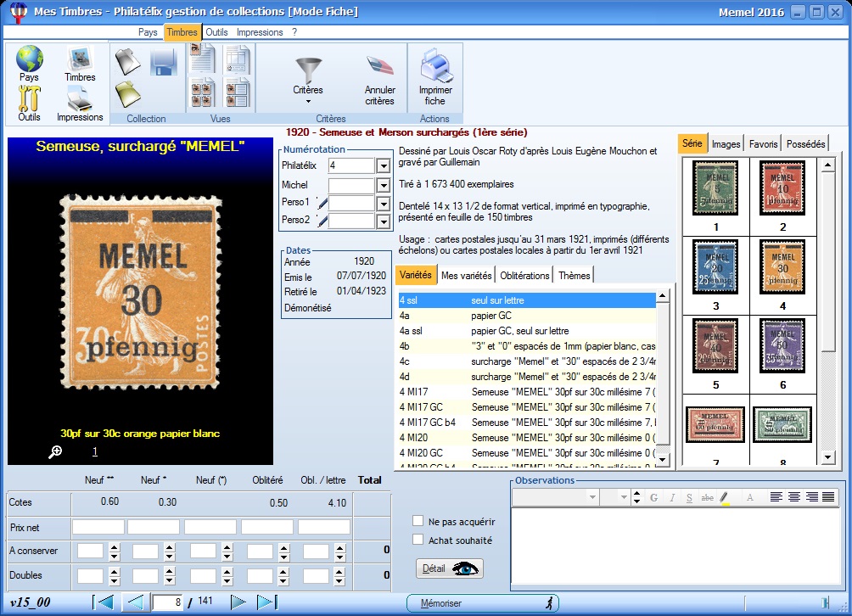The width and height of the screenshot is (852, 616).
Task: Select the four-stamp mosaic view icon
Action: tap(203, 92)
